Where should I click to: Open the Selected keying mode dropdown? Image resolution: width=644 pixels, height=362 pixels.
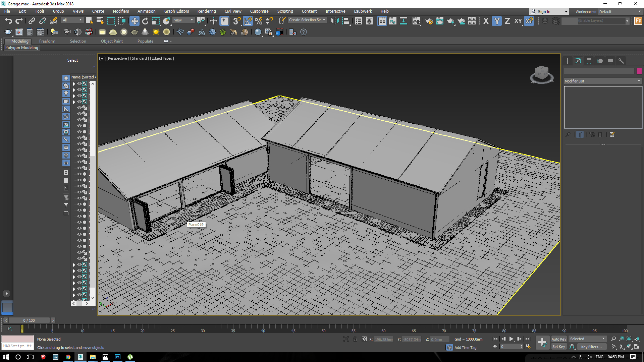[587, 339]
